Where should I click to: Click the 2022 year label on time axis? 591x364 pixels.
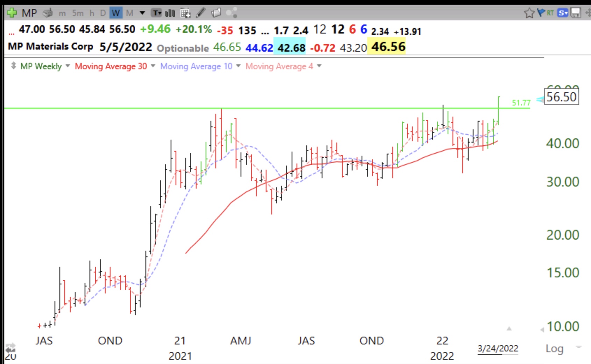[x=442, y=356]
